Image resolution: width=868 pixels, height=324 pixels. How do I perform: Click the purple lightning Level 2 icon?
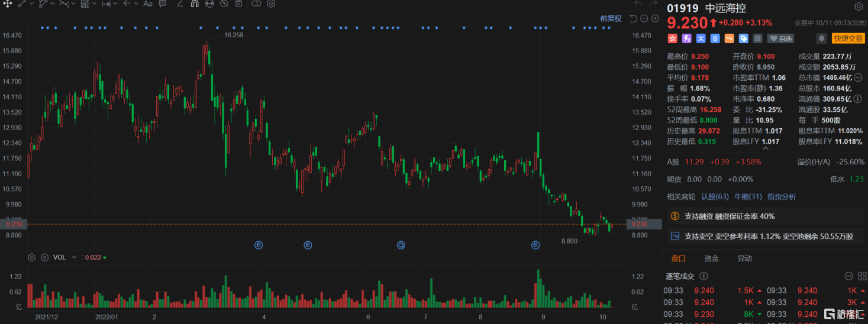(x=686, y=38)
